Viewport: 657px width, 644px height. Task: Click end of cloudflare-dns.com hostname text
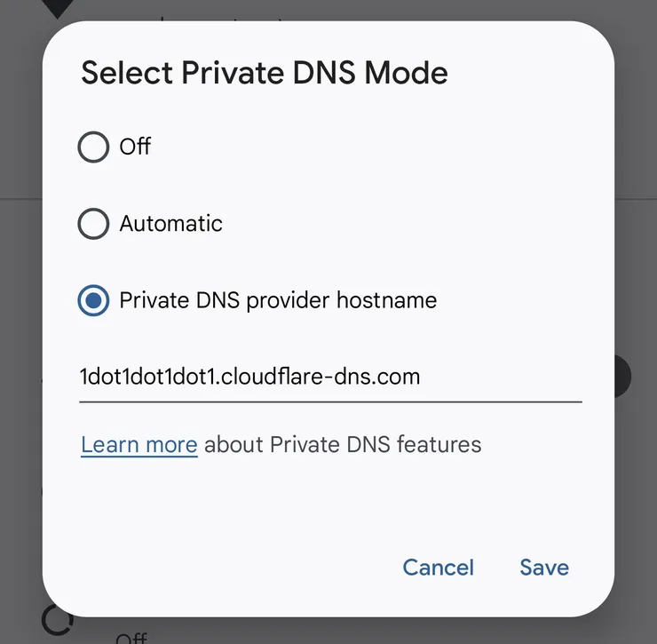point(419,378)
